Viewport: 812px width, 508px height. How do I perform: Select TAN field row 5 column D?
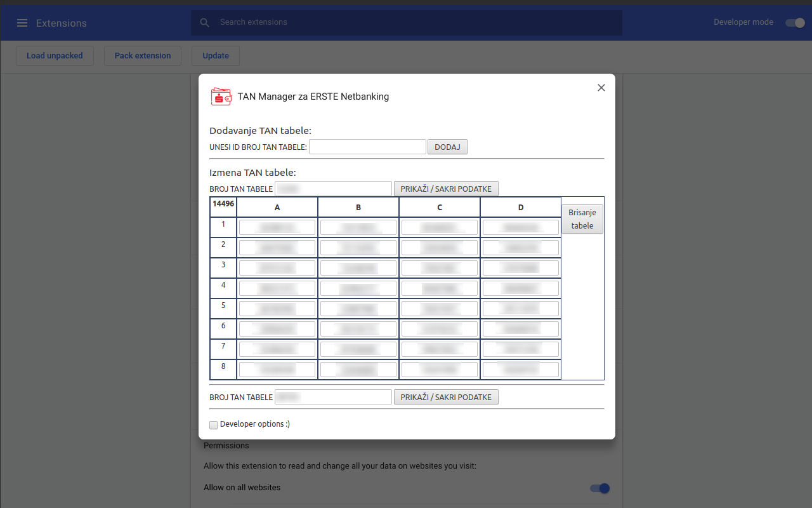(x=521, y=309)
